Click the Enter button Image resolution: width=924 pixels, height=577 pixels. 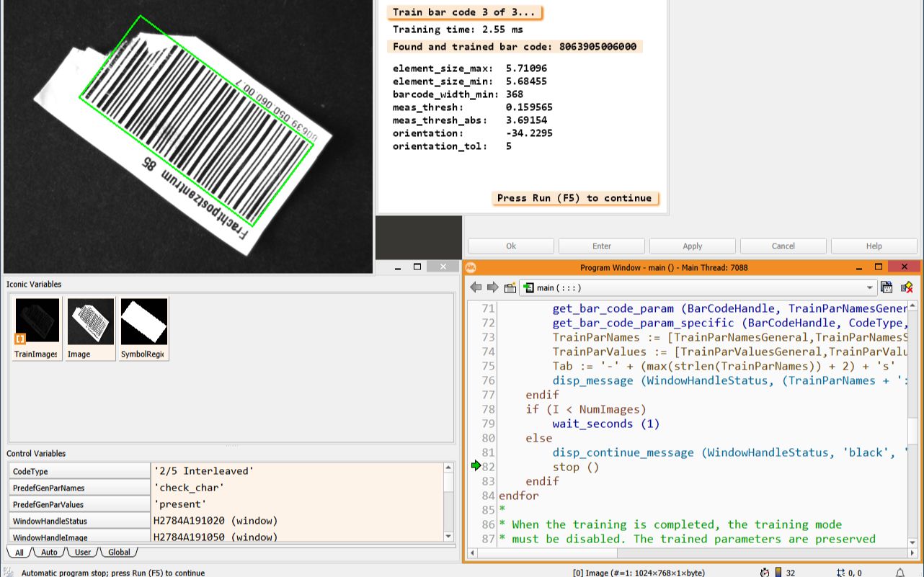tap(602, 246)
